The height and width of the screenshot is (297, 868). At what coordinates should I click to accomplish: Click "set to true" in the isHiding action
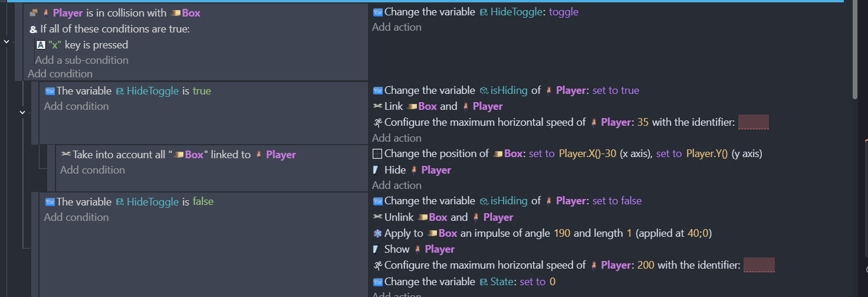coord(616,90)
